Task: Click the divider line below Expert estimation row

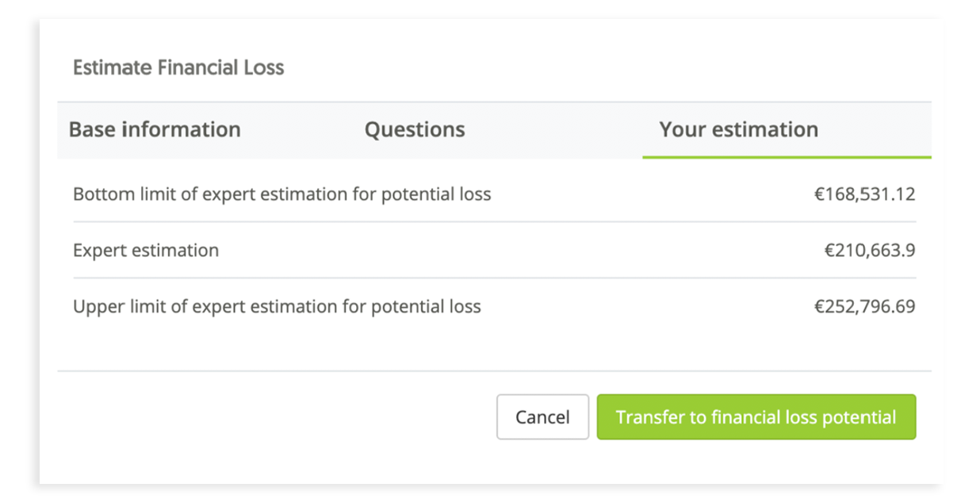Action: (x=494, y=278)
